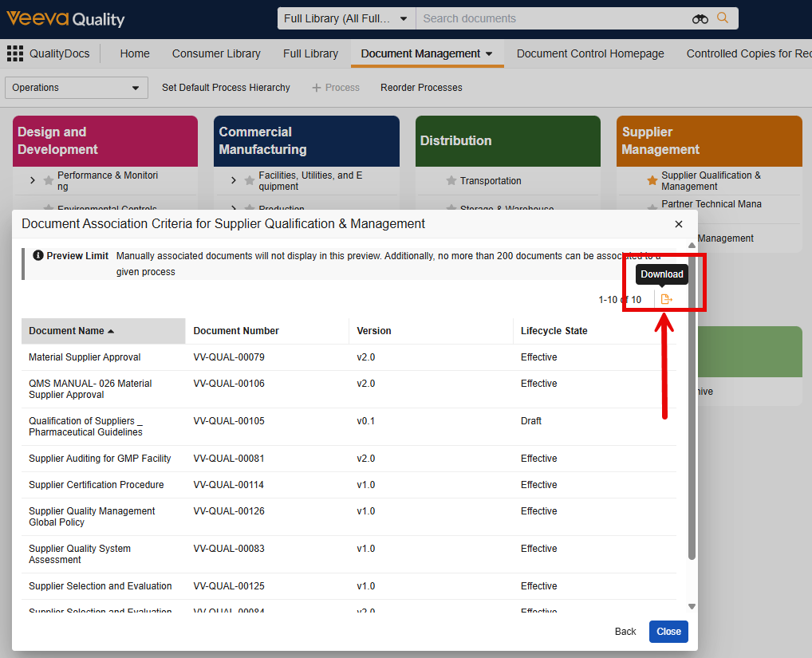Viewport: 812px width, 658px height.
Task: Expand the Facilities, Utilities, and Equipment item
Action: (233, 181)
